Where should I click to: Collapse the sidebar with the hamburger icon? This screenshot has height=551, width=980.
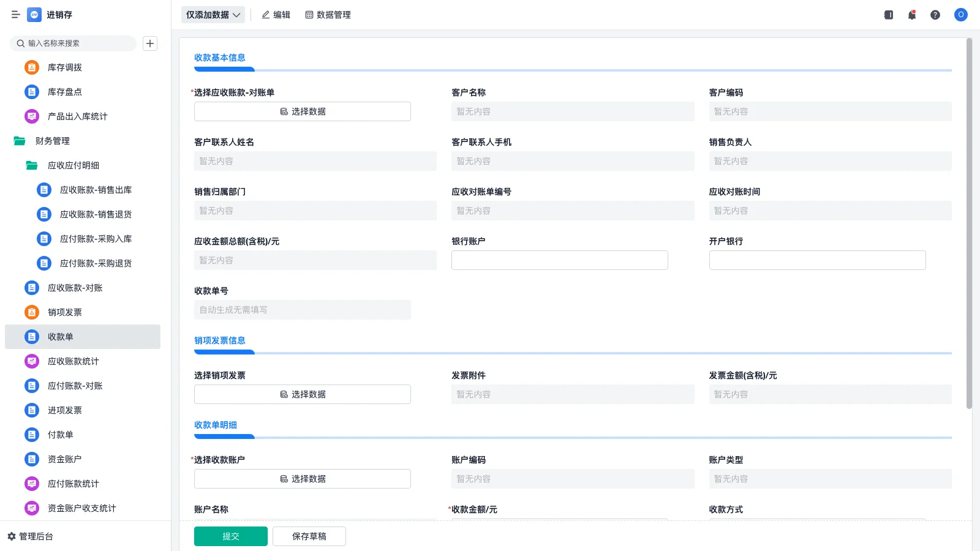pyautogui.click(x=15, y=15)
